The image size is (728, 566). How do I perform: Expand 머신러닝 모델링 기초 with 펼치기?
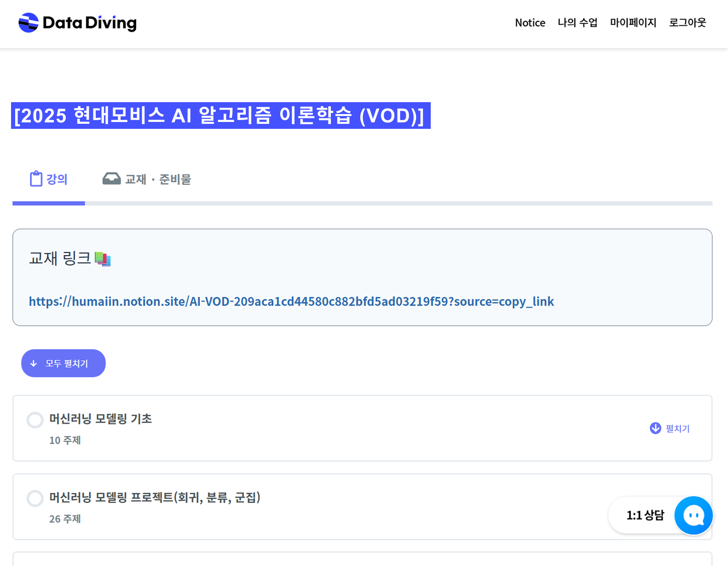click(670, 428)
